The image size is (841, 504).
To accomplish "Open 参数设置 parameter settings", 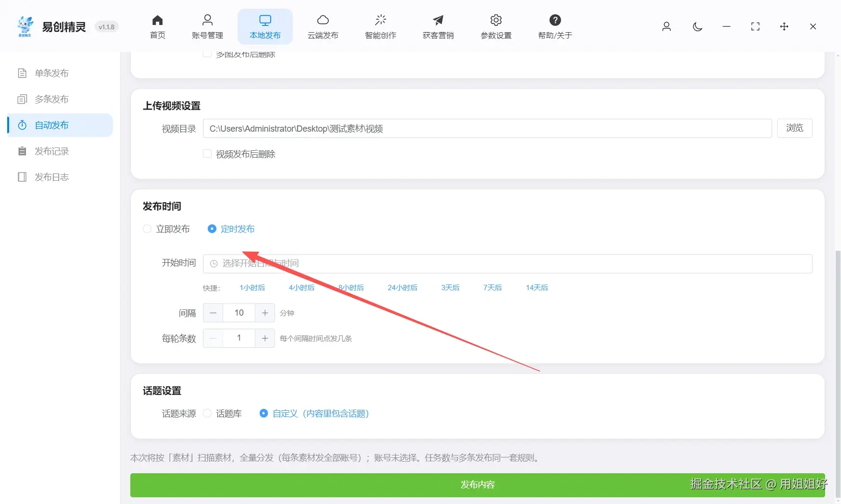I will 495,26.
